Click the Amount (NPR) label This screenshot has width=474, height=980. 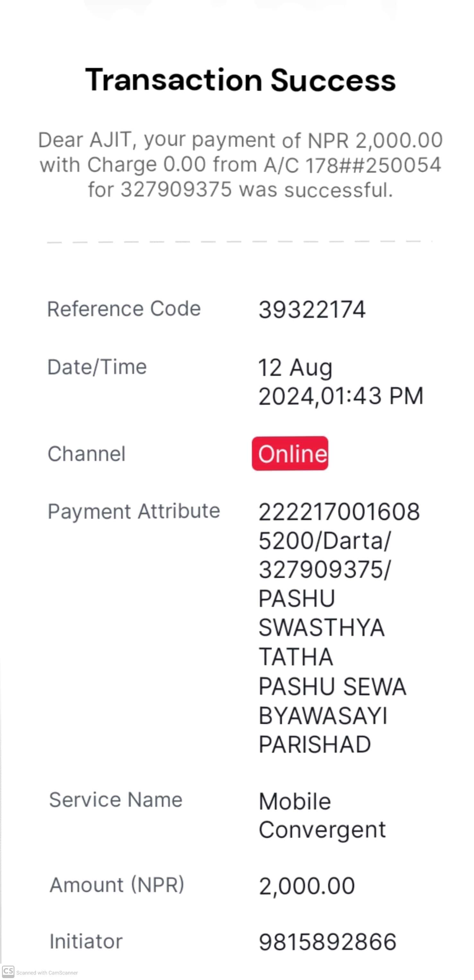pos(117,885)
